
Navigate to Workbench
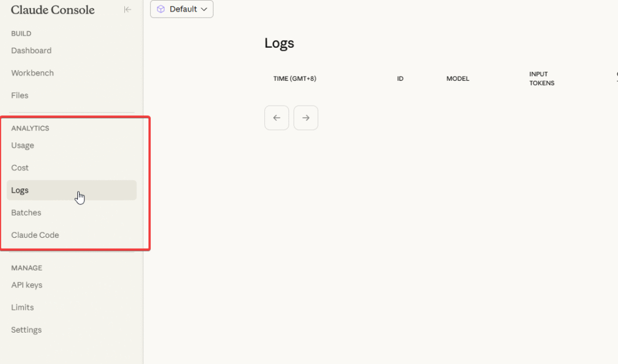coord(33,73)
